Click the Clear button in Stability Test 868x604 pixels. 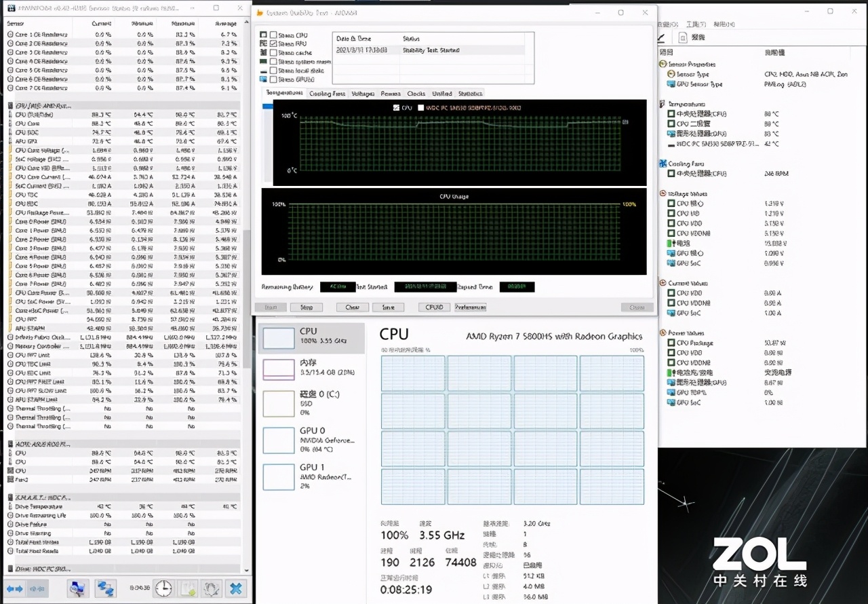tap(352, 307)
